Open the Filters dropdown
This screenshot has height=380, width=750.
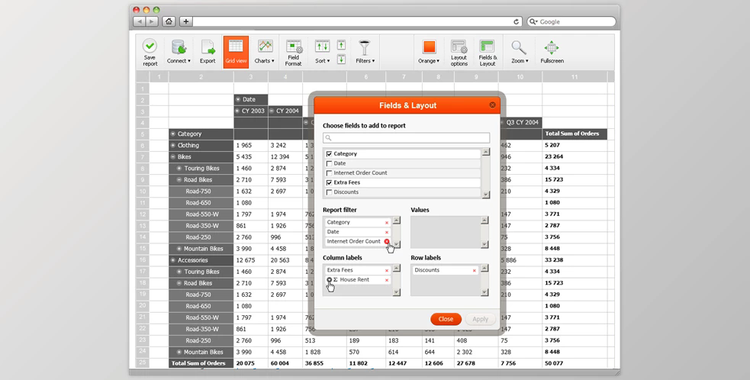point(364,52)
